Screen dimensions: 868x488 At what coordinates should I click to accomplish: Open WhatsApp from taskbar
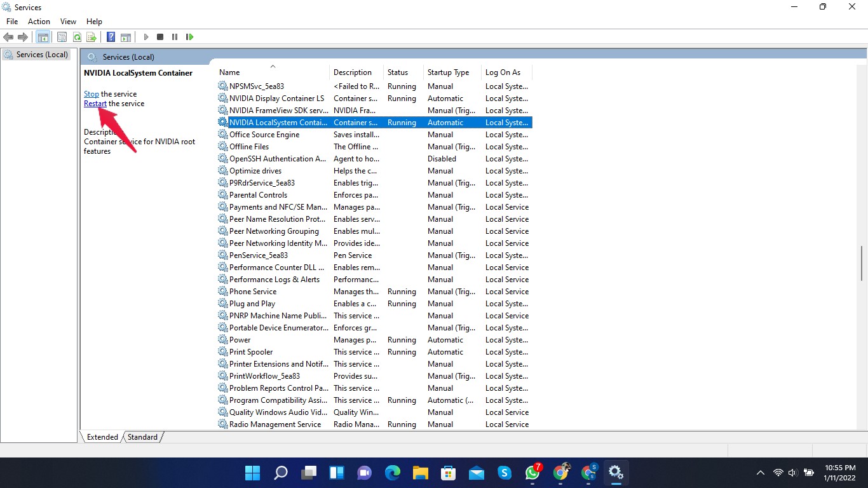532,473
